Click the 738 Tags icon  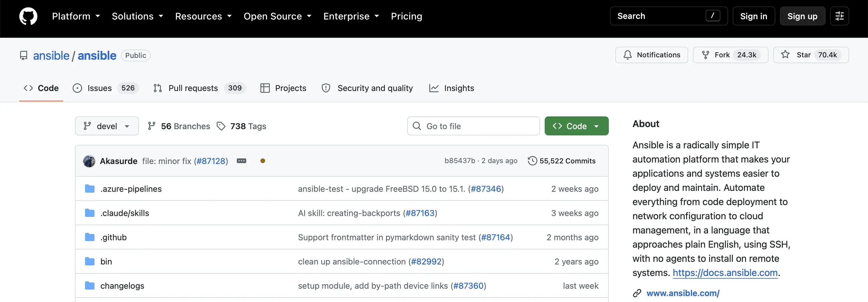[221, 126]
